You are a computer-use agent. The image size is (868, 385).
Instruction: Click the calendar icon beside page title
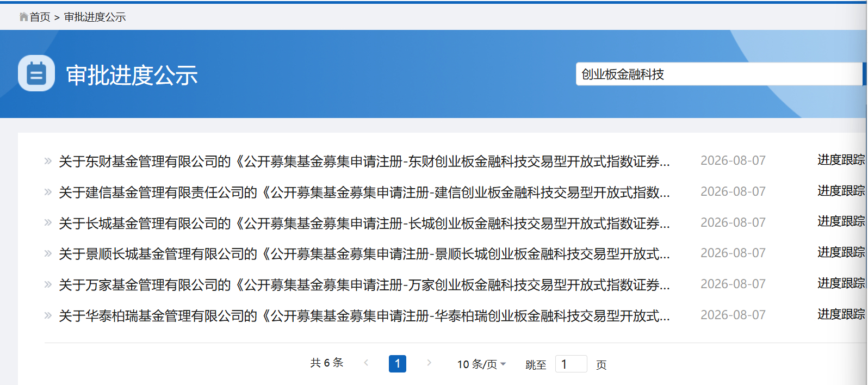coord(36,73)
